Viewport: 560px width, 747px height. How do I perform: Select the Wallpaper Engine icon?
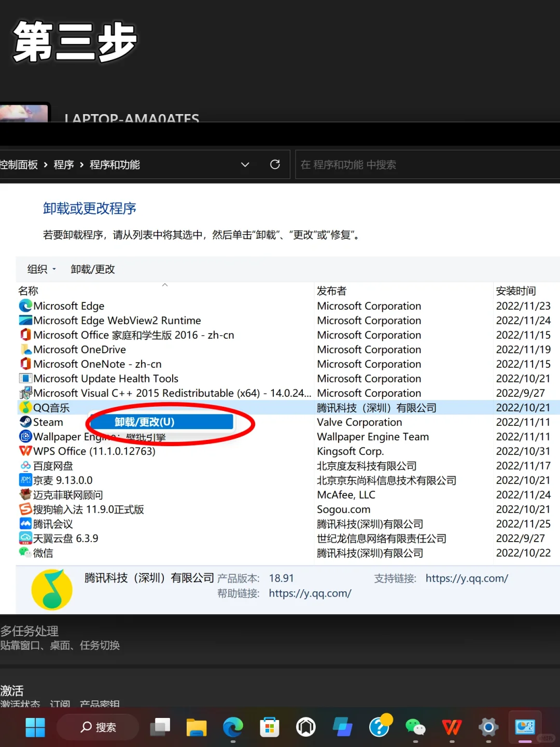point(25,437)
